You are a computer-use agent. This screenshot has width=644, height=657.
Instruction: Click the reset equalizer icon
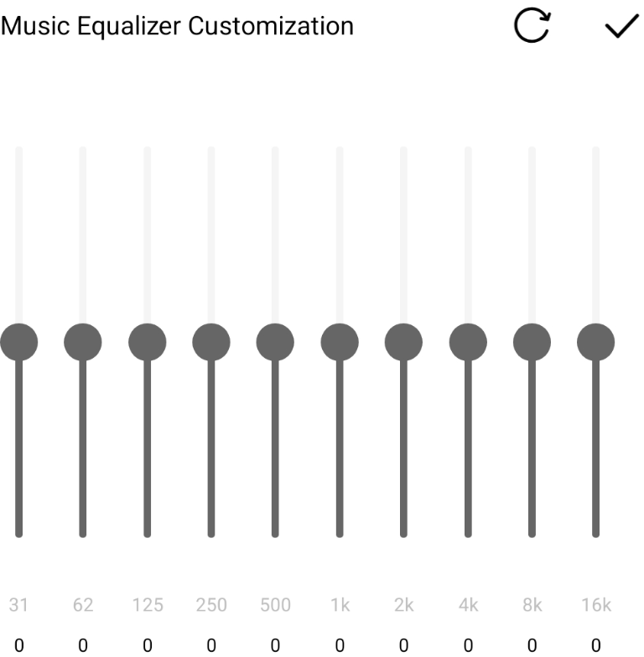[x=532, y=26]
